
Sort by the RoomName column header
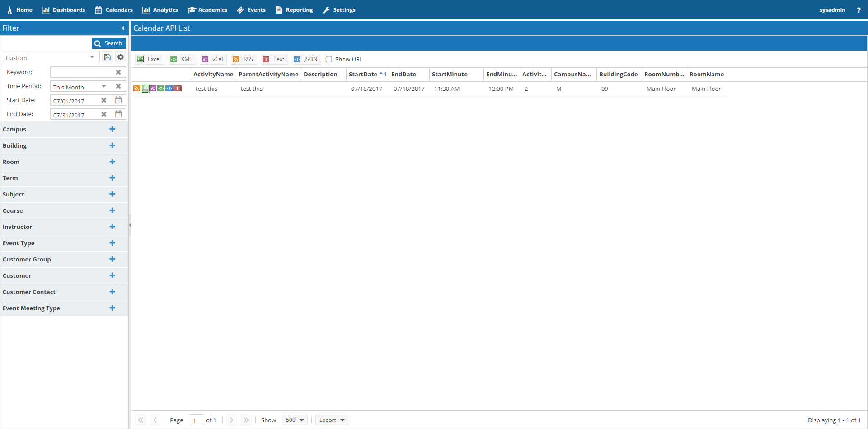tap(707, 74)
